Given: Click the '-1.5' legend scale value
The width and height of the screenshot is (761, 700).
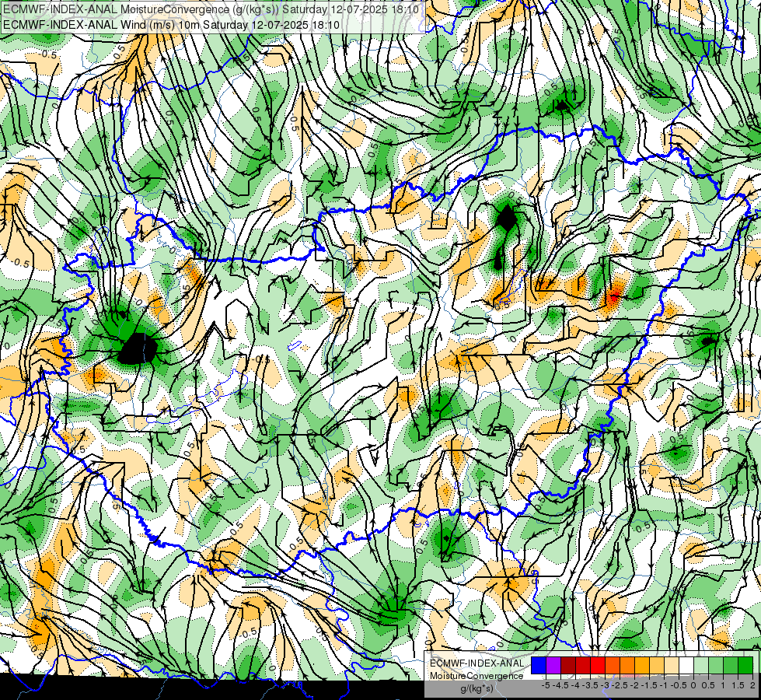Looking at the screenshot, I should 649,685.
